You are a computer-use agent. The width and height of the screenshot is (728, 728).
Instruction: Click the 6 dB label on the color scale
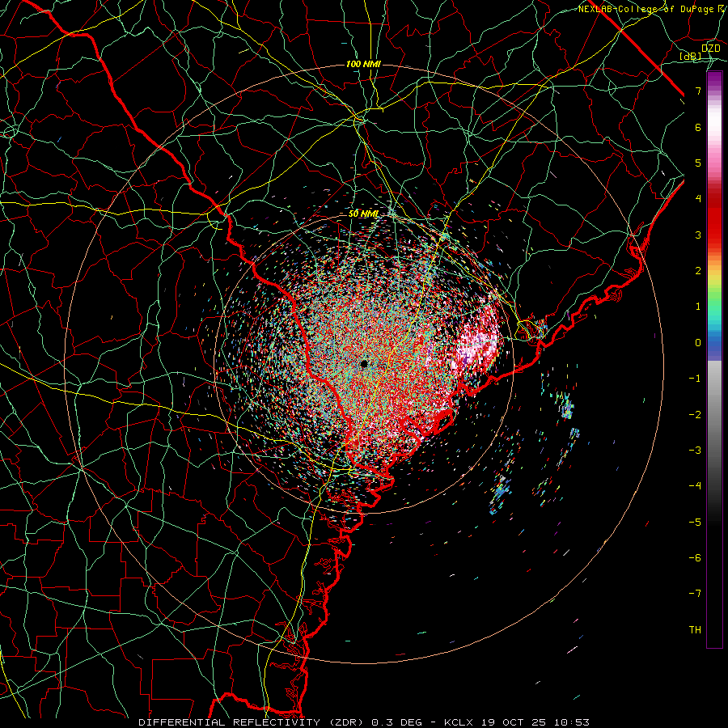pyautogui.click(x=698, y=127)
